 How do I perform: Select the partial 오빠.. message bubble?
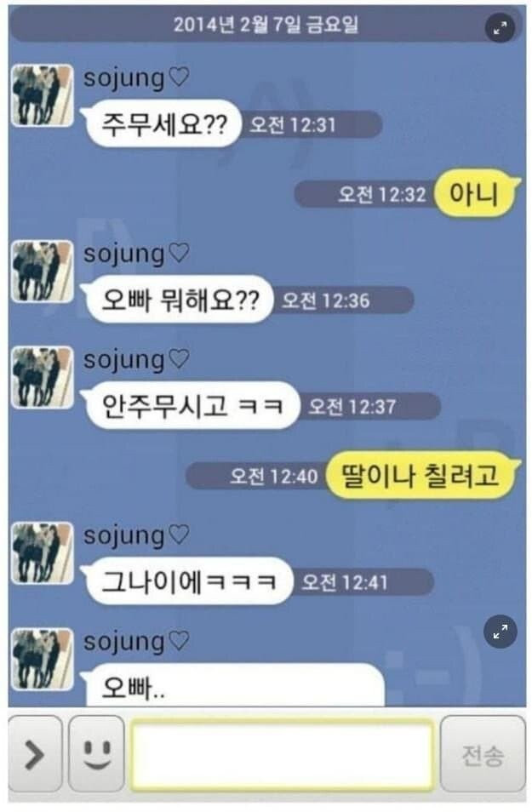(x=234, y=684)
